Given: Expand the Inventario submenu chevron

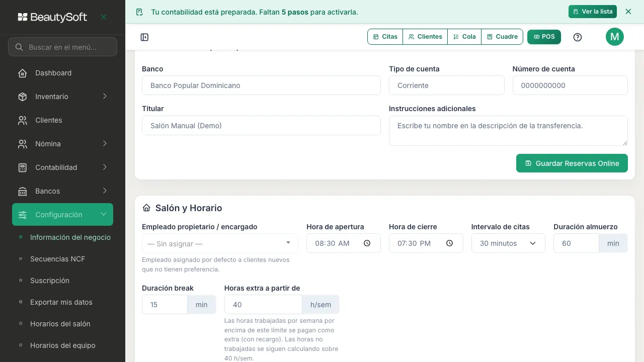Looking at the screenshot, I should tap(105, 97).
